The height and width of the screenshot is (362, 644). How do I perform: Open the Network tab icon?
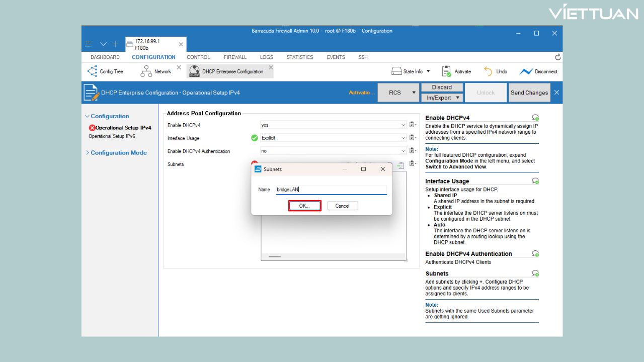pyautogui.click(x=146, y=71)
